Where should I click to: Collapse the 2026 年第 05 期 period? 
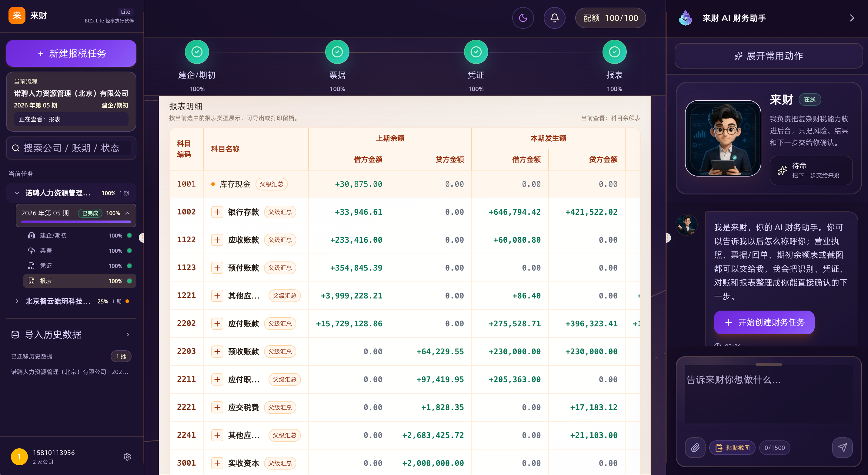[127, 213]
